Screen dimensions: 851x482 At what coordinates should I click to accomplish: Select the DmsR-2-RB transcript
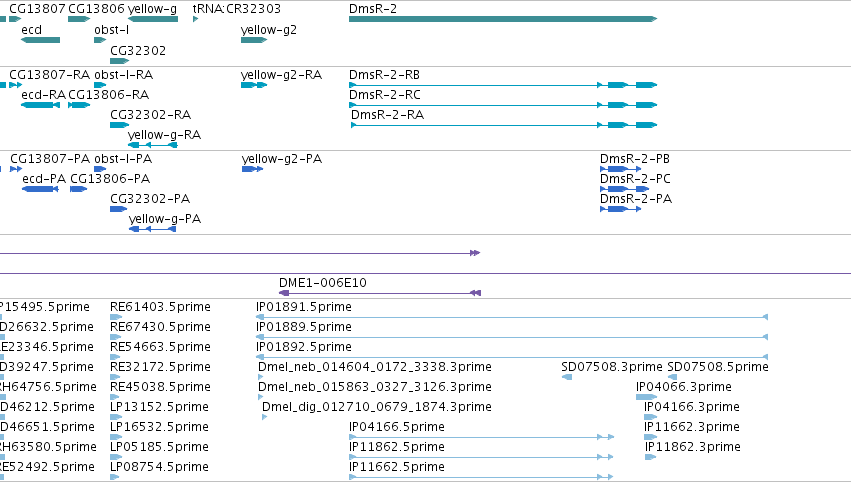tap(503, 85)
